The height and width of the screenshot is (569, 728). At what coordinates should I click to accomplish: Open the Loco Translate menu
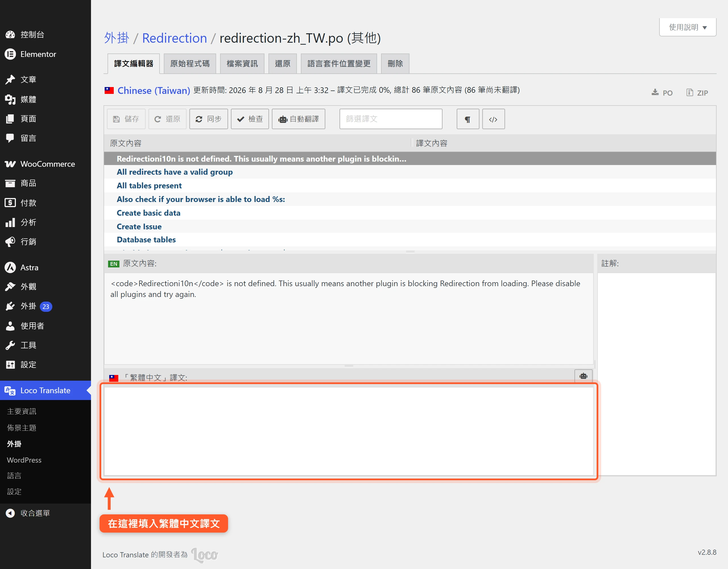tap(45, 390)
